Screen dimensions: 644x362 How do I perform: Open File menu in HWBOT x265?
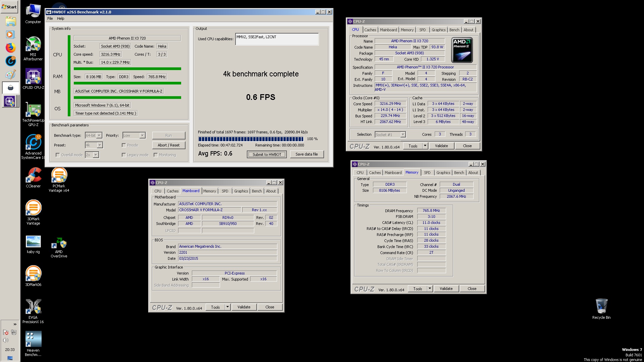[50, 18]
